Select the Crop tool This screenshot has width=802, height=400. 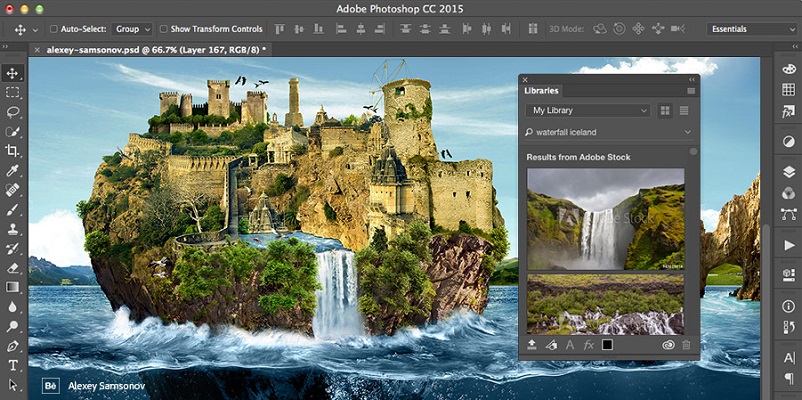pos(12,150)
